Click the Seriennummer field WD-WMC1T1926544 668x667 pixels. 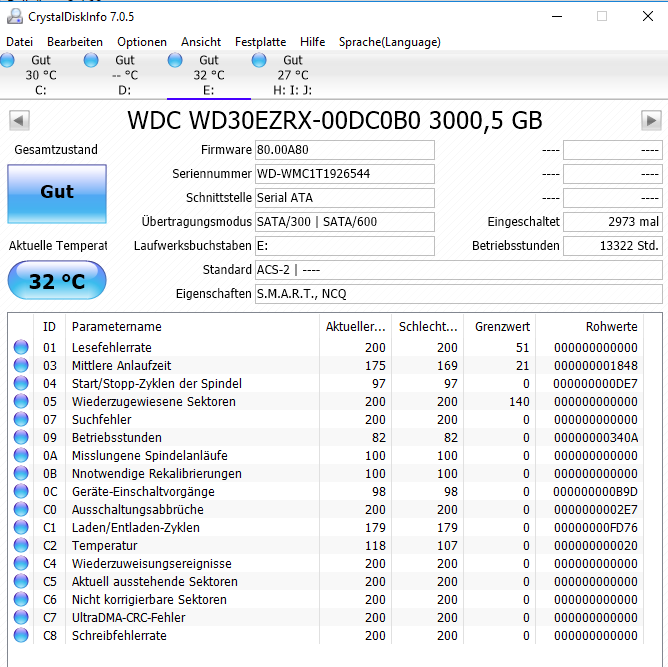point(345,174)
